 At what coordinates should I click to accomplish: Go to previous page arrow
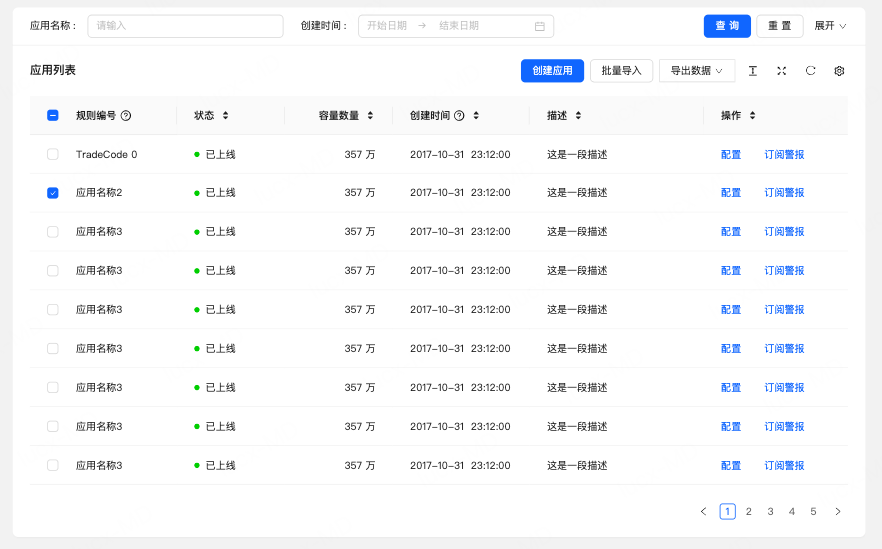point(703,511)
